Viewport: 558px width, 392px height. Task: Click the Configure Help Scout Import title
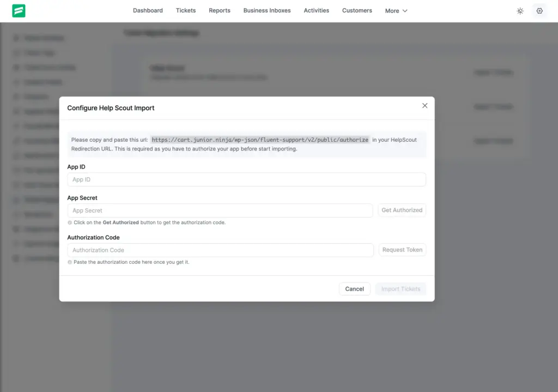(111, 108)
